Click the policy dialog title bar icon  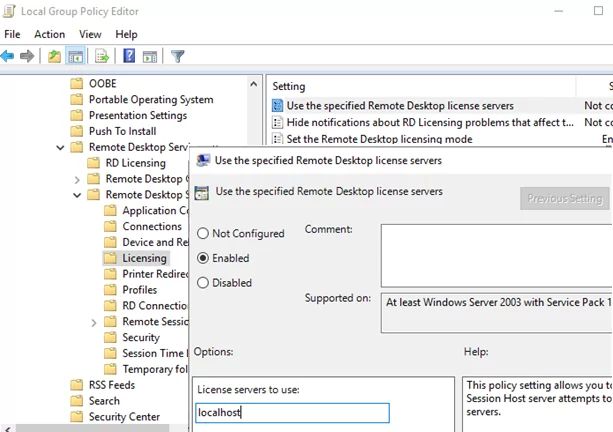tap(203, 161)
